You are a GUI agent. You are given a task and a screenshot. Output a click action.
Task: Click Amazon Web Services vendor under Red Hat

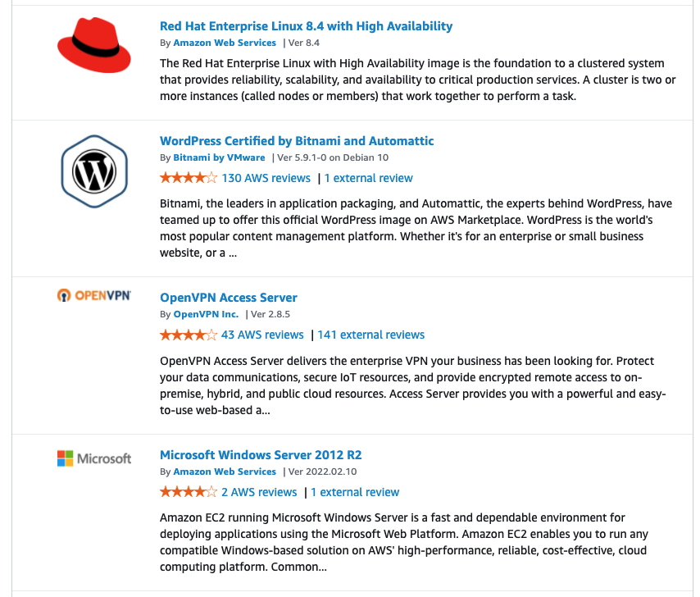[x=225, y=43]
